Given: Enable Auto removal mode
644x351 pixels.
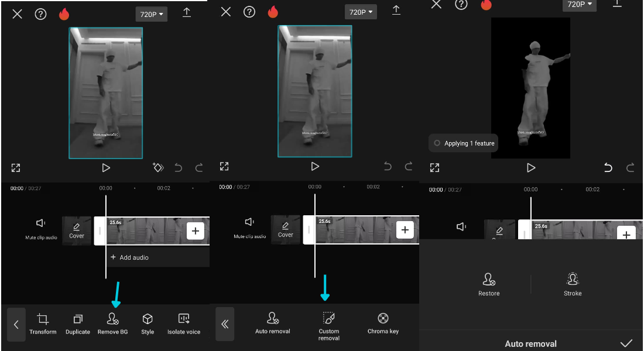Looking at the screenshot, I should click(273, 324).
